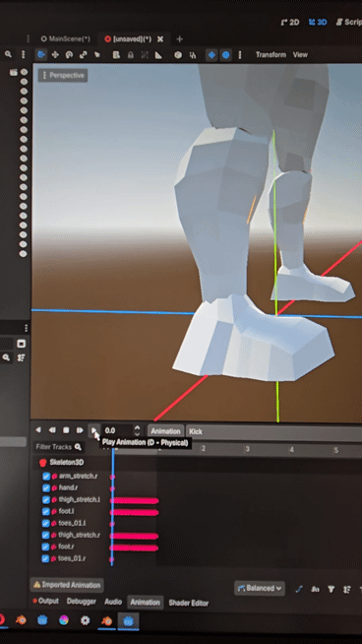This screenshot has height=644, width=362.
Task: Click the animation position field showing 0.0
Action: [x=117, y=430]
